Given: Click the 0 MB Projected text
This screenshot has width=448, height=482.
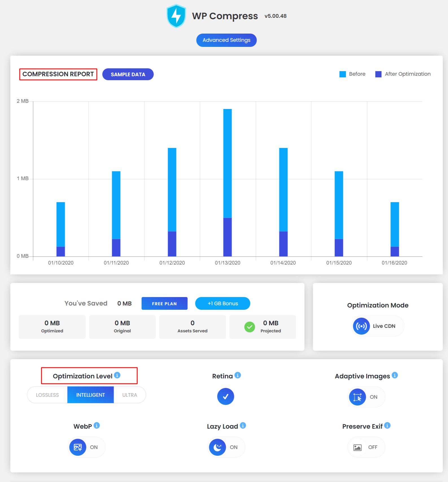Looking at the screenshot, I should tap(271, 326).
